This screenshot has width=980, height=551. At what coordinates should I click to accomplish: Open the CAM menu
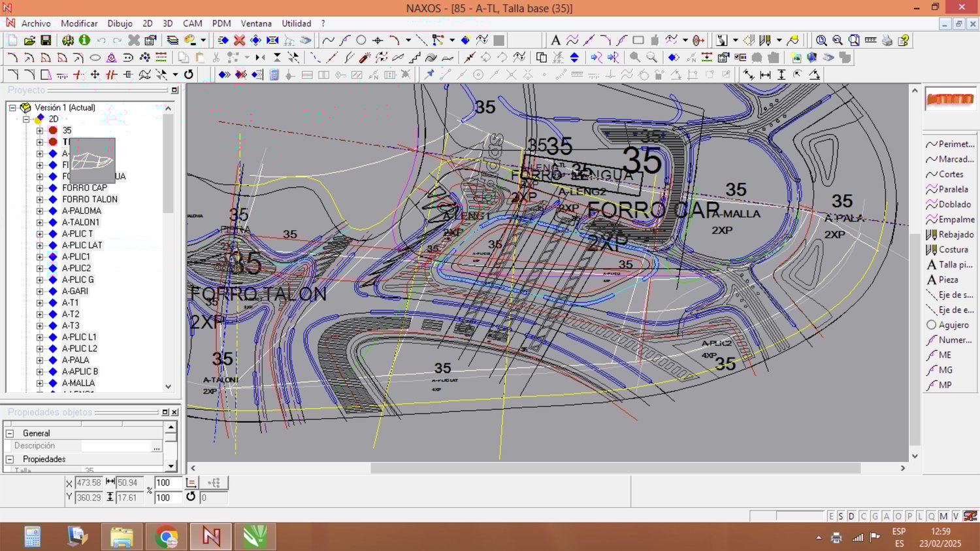tap(192, 24)
